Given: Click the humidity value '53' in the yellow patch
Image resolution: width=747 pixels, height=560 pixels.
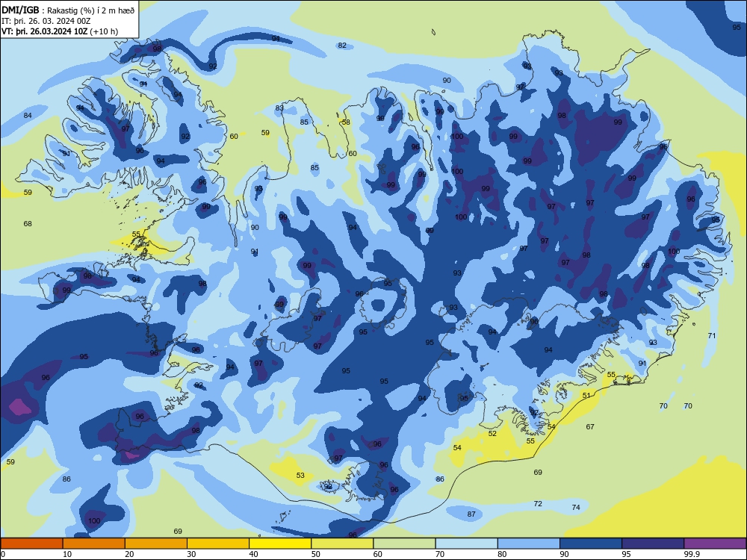Looking at the screenshot, I should coord(300,475).
